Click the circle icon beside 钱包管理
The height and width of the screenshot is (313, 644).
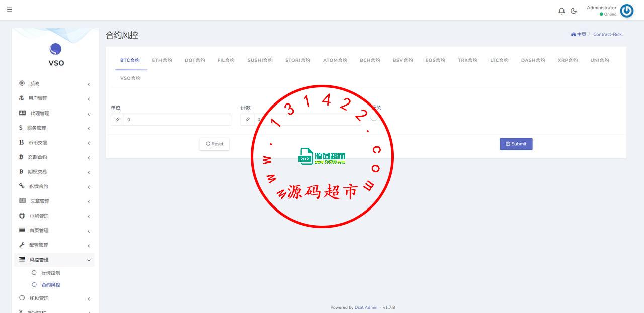click(22, 298)
